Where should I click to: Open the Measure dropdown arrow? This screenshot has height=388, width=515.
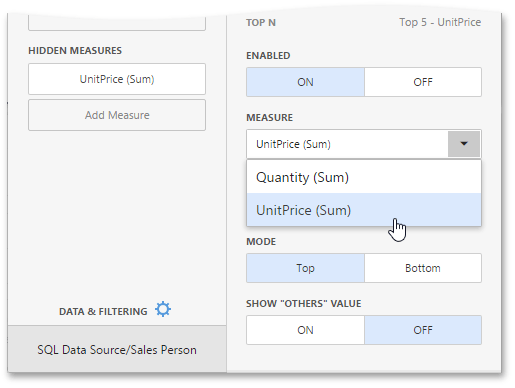point(464,144)
